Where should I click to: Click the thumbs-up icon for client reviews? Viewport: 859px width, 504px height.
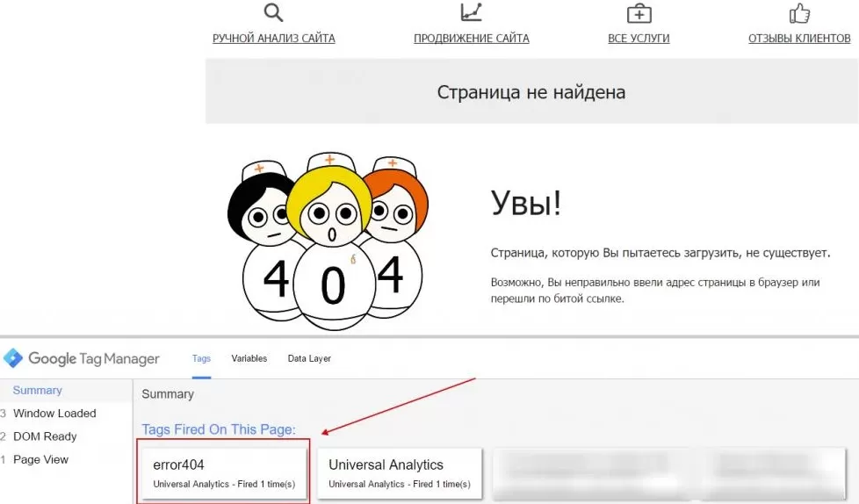click(x=798, y=13)
